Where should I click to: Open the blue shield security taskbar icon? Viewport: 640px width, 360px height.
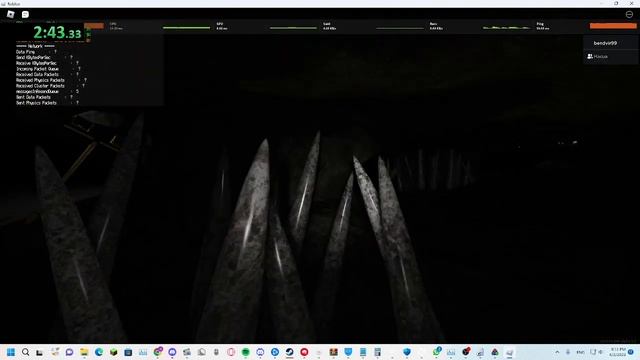[407, 352]
